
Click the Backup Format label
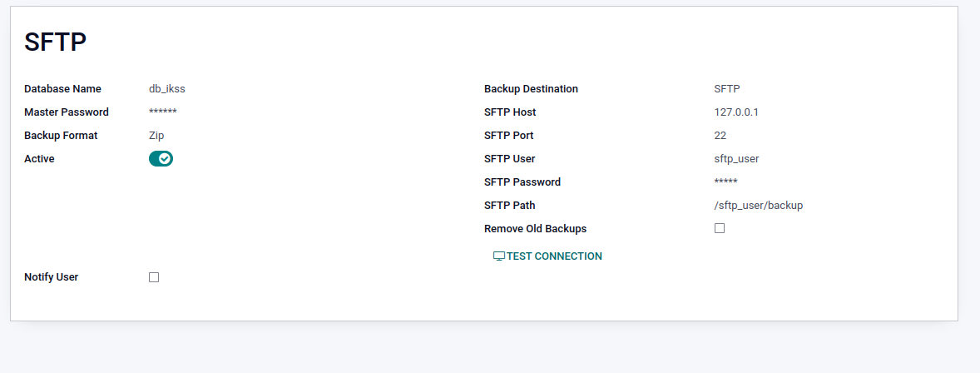[x=61, y=135]
